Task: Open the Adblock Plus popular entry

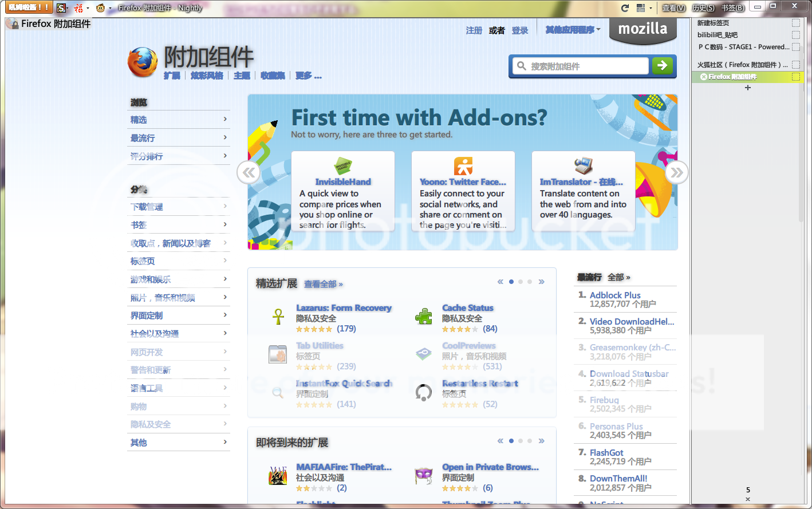Action: 615,295
